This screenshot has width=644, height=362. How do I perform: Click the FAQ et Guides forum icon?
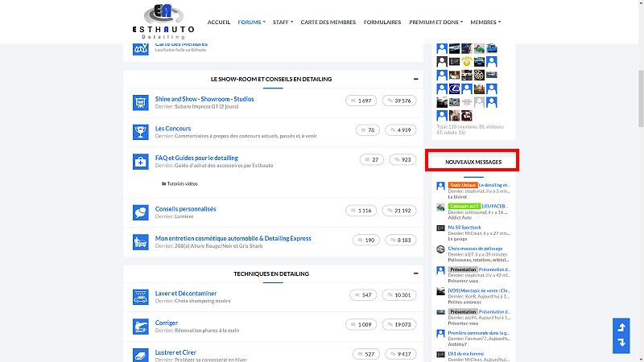click(x=140, y=161)
